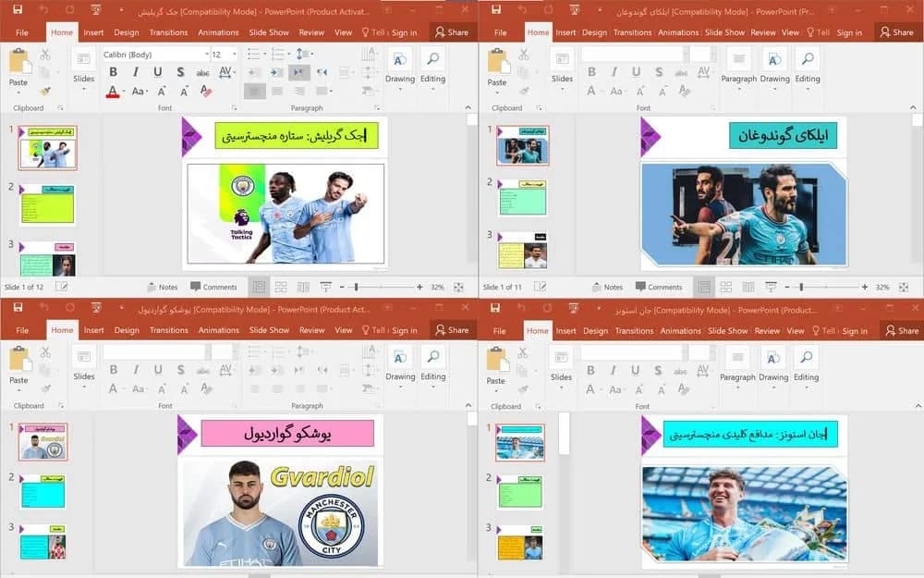The image size is (924, 578).
Task: Open Insert tab in the Grealish window
Action: (x=93, y=32)
